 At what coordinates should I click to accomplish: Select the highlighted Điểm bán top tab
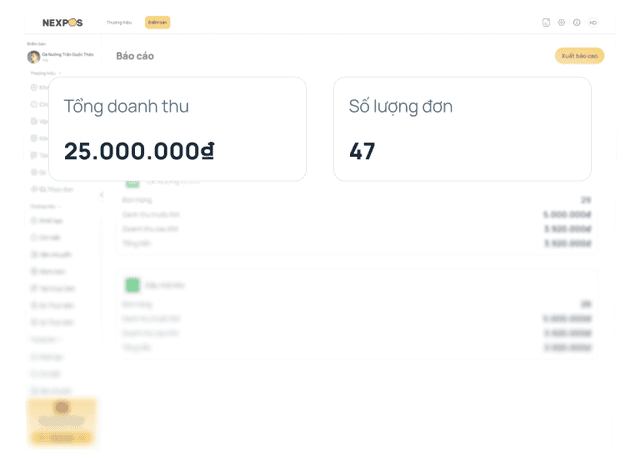click(157, 21)
